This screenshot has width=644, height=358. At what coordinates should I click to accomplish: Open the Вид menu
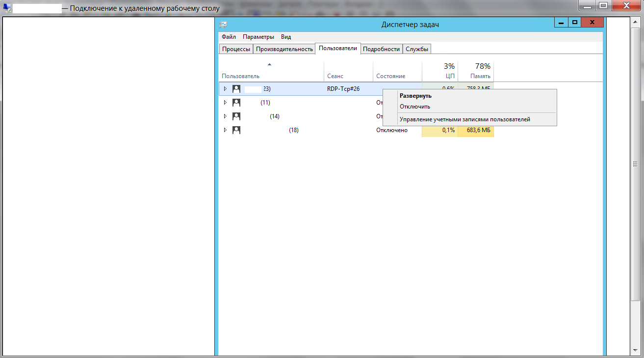286,37
